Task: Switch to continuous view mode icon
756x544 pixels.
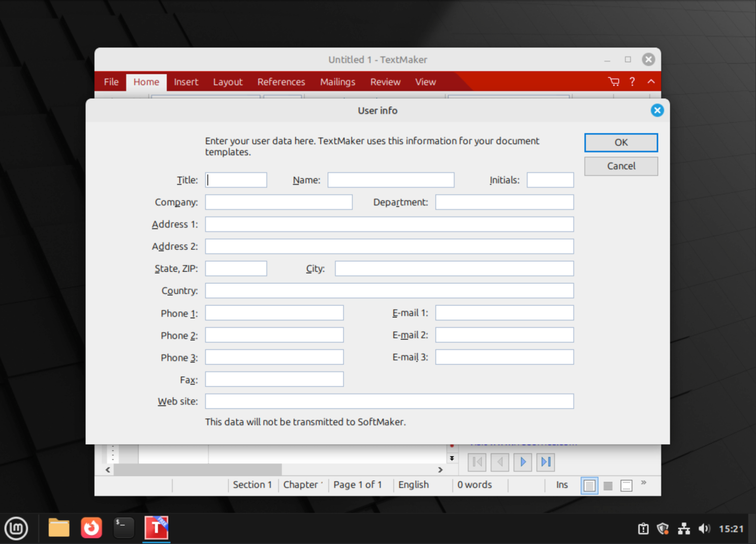Action: 607,485
